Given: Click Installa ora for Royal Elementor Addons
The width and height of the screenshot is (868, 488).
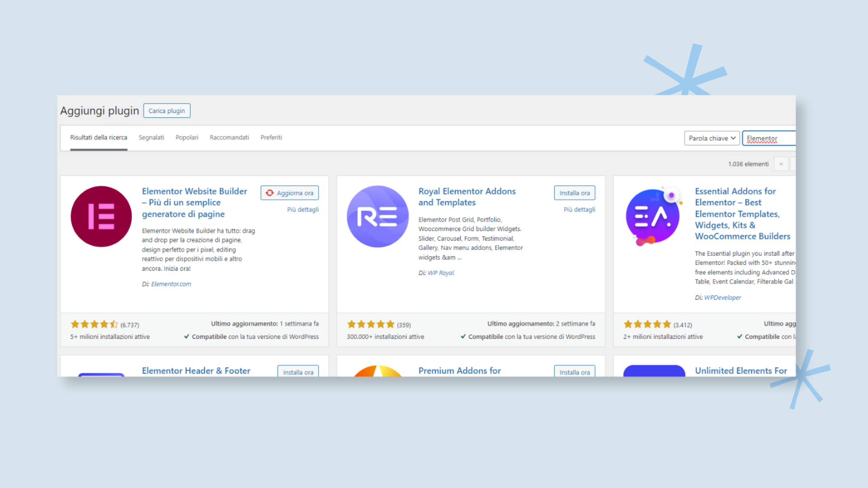Looking at the screenshot, I should (x=575, y=193).
